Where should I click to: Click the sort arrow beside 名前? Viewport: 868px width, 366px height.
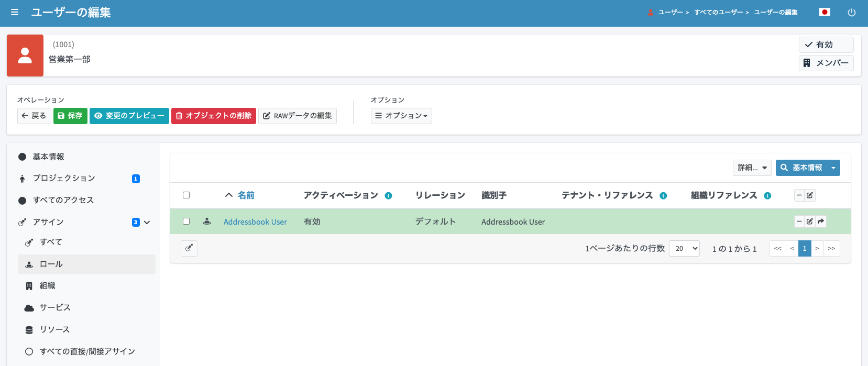point(229,195)
